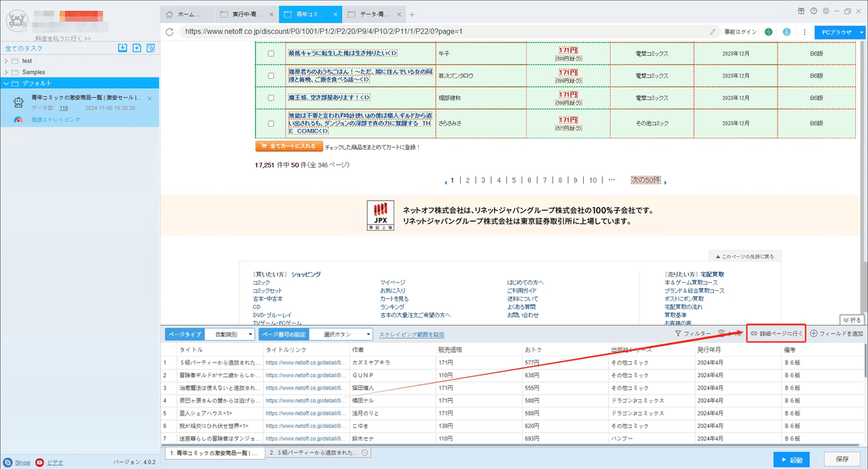Click the green round icon after 事前ログイン

pos(768,32)
